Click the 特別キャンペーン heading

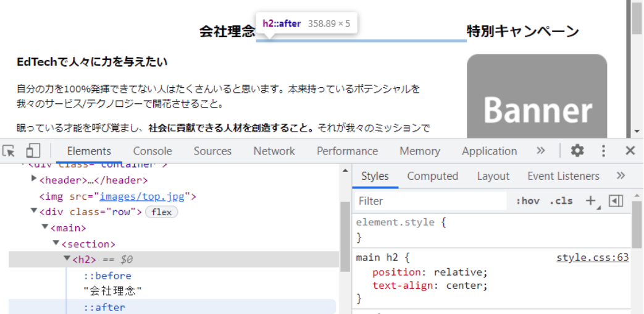523,32
